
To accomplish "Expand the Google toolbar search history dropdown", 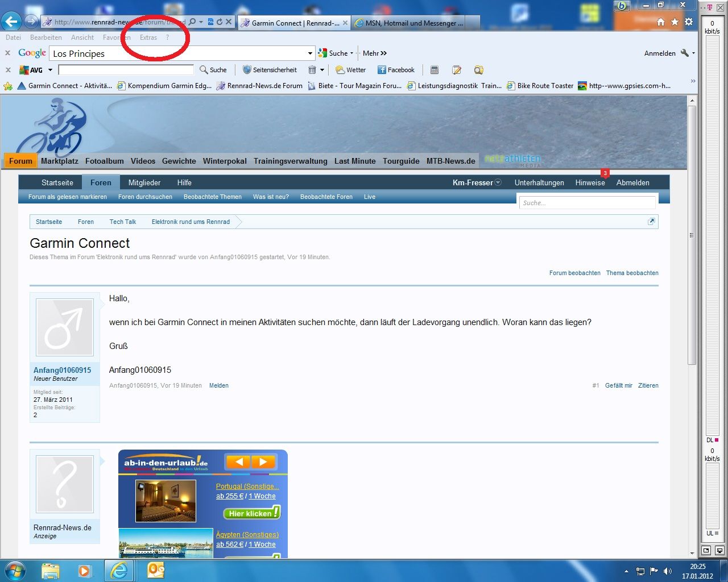I will click(x=310, y=53).
